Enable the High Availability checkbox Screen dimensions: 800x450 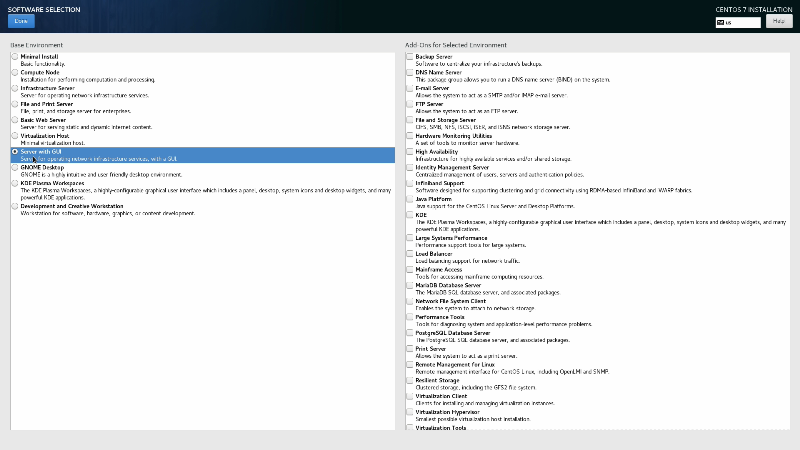pyautogui.click(x=410, y=152)
